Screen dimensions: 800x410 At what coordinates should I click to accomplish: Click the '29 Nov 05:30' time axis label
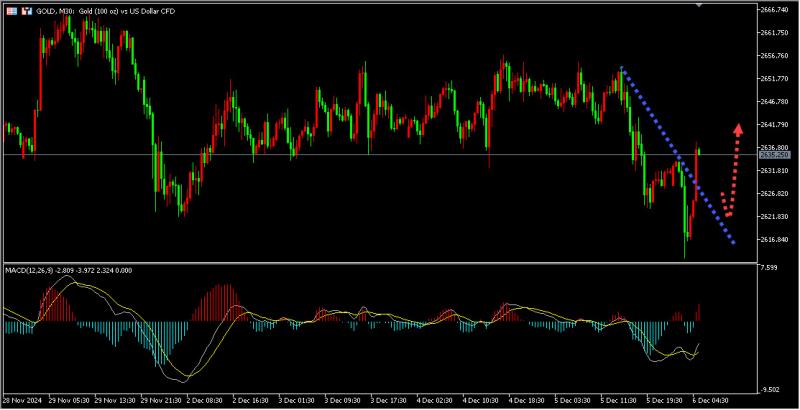[x=69, y=401]
